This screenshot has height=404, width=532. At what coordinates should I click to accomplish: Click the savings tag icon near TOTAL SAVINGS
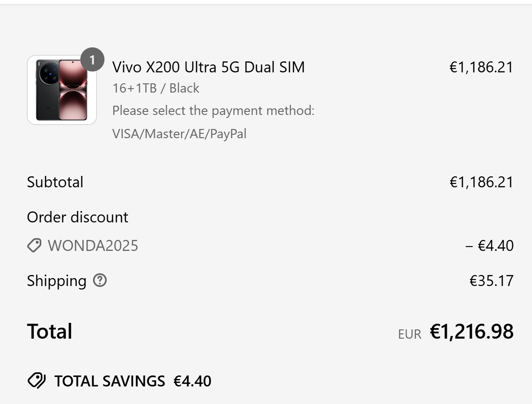36,381
